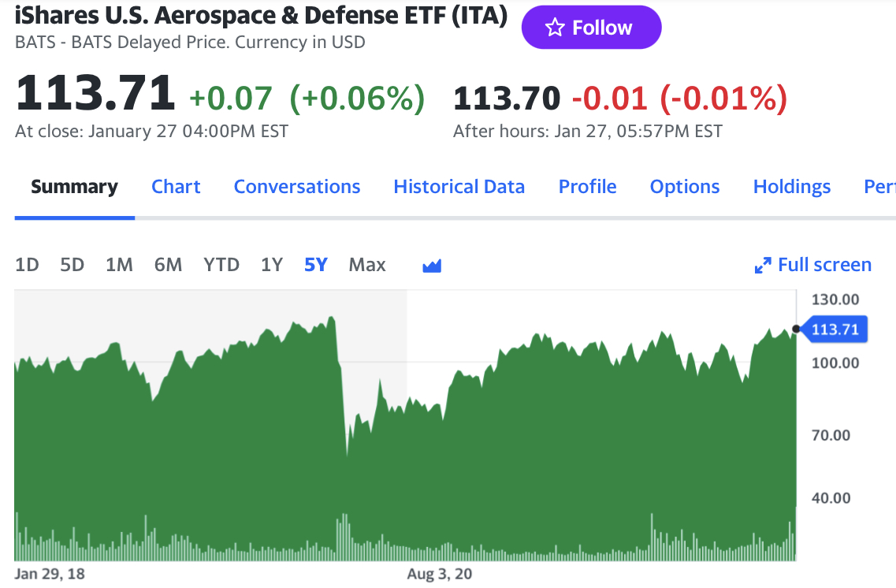The image size is (896, 588).
Task: Show the Max time range
Action: [367, 265]
